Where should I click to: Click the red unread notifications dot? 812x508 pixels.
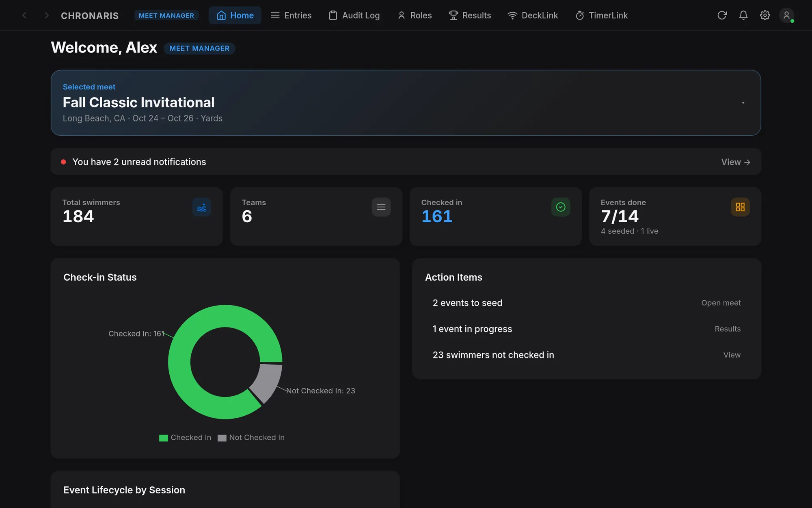click(63, 162)
